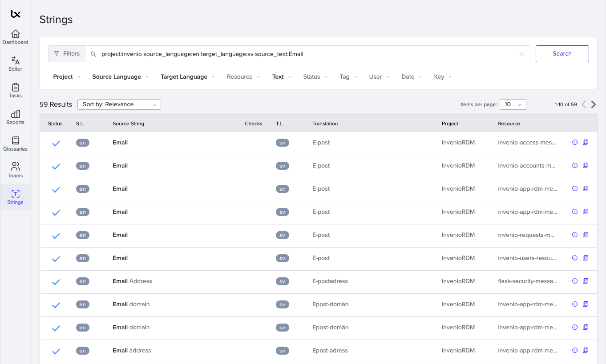Show info for invenio-access-mes row
606x364 pixels.
coord(574,142)
